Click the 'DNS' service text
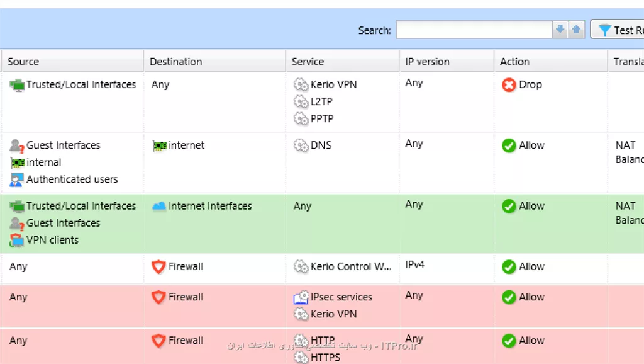Viewport: 644px width, 364px height. tap(321, 145)
